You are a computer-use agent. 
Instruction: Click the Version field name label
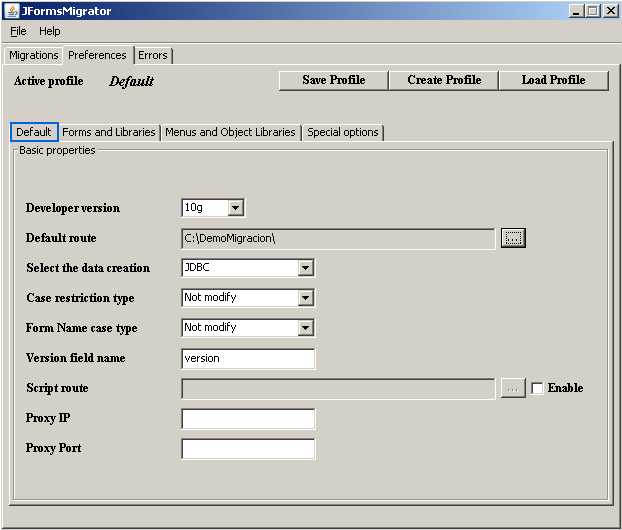point(75,358)
